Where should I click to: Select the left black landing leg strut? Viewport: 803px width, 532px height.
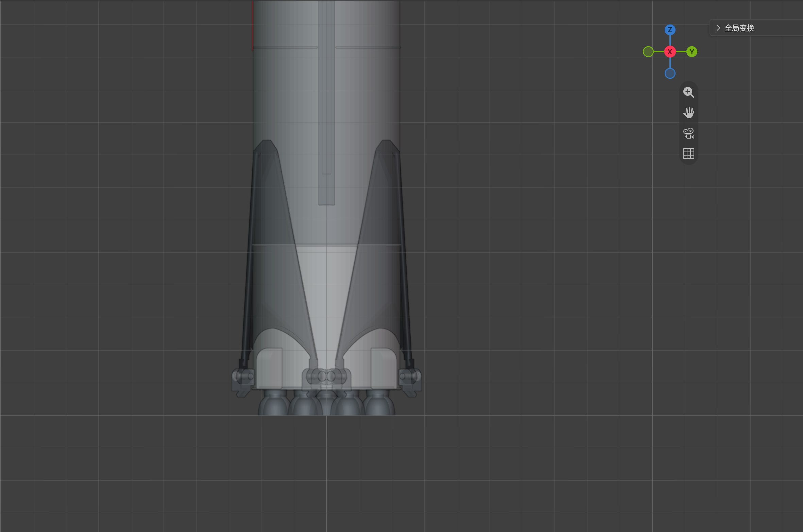coord(248,258)
